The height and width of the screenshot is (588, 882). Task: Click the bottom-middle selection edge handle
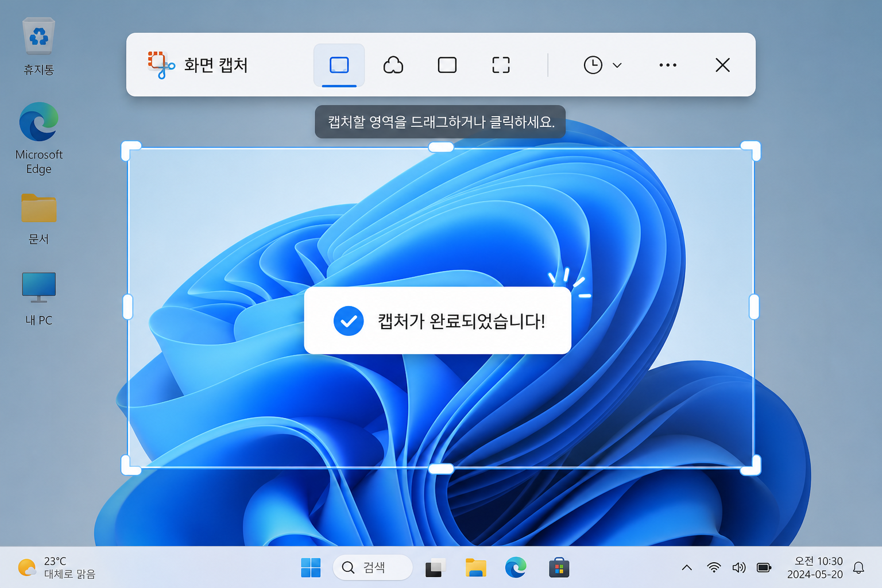[x=441, y=469]
